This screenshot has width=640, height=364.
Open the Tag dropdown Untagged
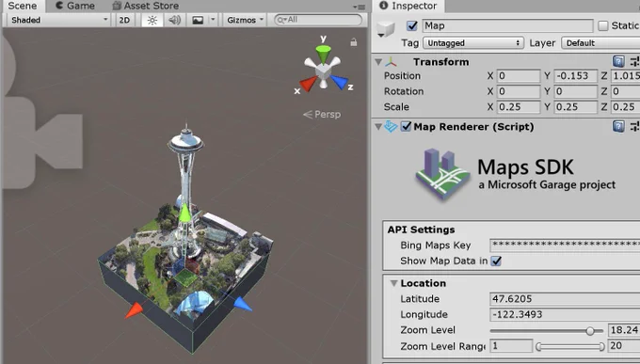click(473, 43)
